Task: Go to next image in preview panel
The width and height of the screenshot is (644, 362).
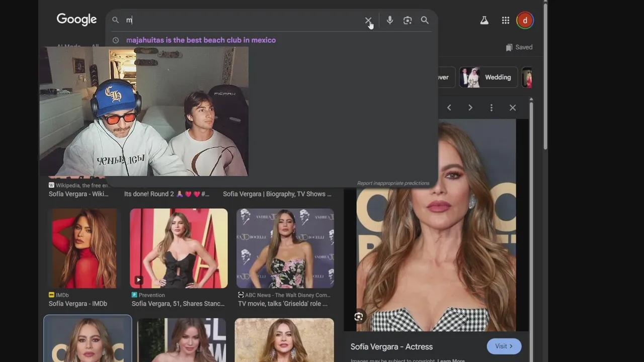Action: [x=470, y=108]
